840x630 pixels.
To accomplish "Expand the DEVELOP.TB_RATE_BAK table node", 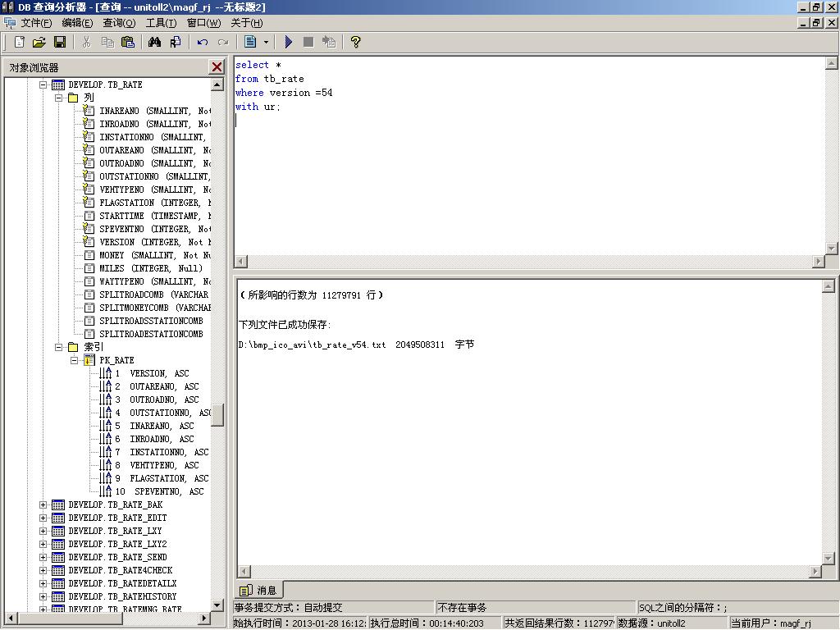I will click(x=43, y=504).
